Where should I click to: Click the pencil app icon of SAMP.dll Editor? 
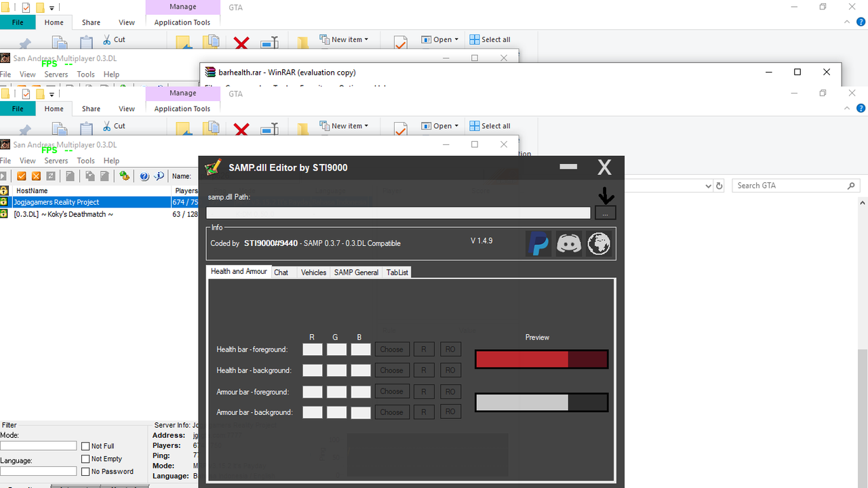tap(213, 167)
